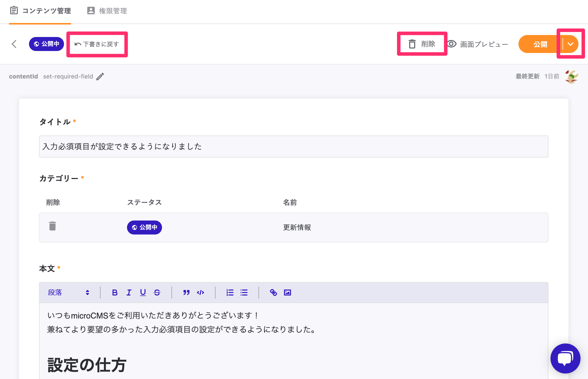Insert a code block

200,292
